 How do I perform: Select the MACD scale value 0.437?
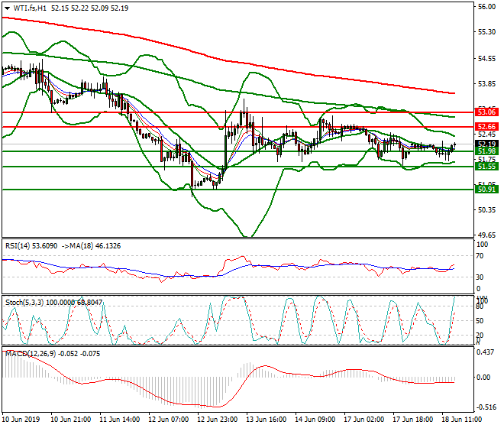point(486,352)
